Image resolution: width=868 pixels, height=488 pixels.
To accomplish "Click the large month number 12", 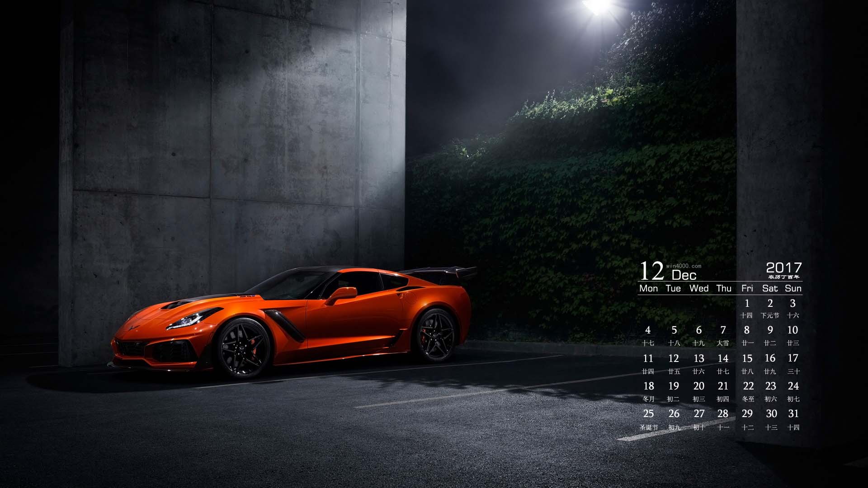I will point(651,271).
